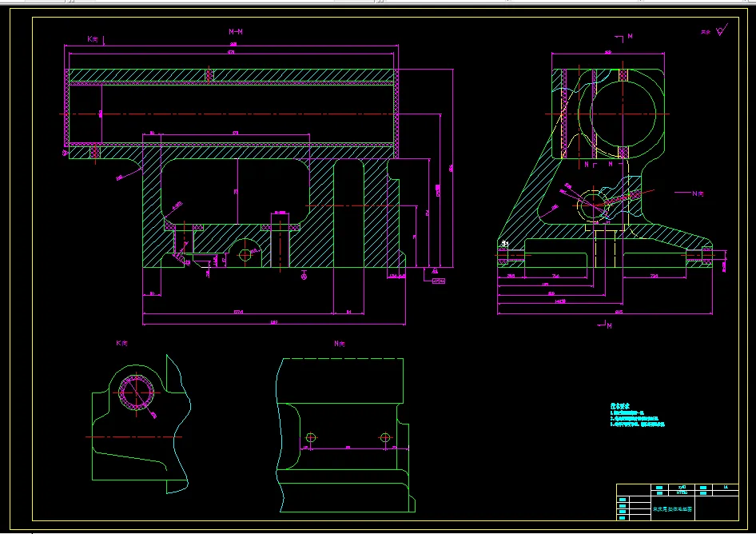Screen dimensions: 756x534
Task: Pick the small yellow circle in the right view
Action: point(592,205)
